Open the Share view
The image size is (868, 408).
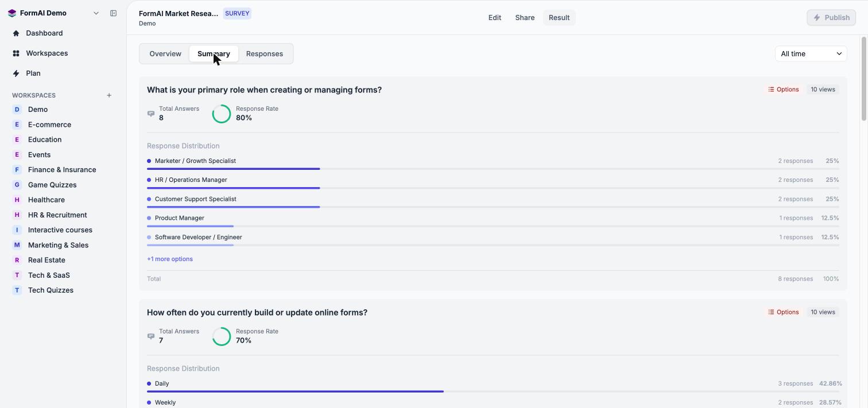pyautogui.click(x=525, y=18)
